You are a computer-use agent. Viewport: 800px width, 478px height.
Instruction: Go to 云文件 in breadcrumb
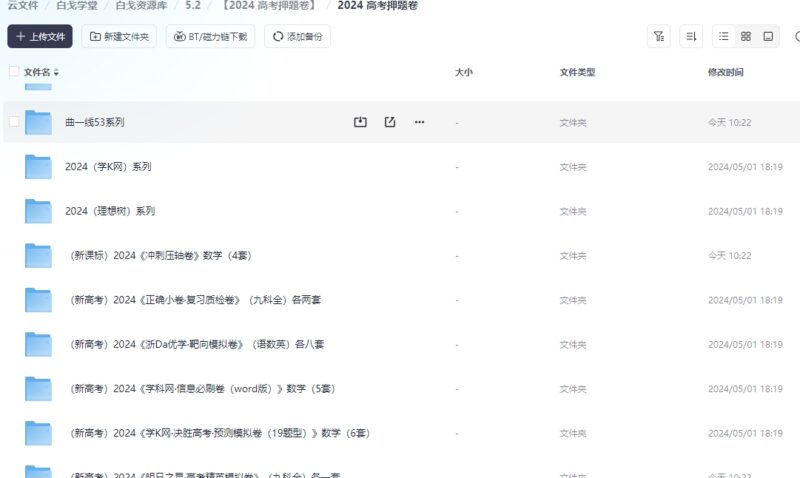(x=22, y=5)
